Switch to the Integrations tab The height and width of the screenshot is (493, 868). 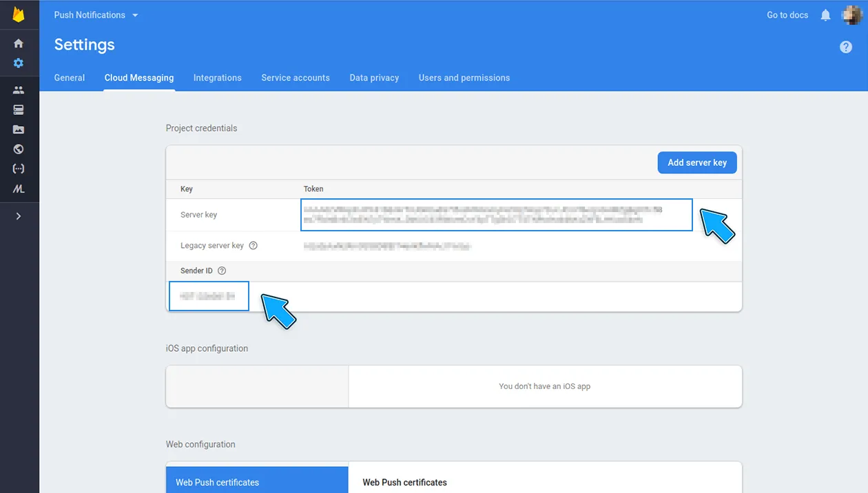pyautogui.click(x=217, y=78)
